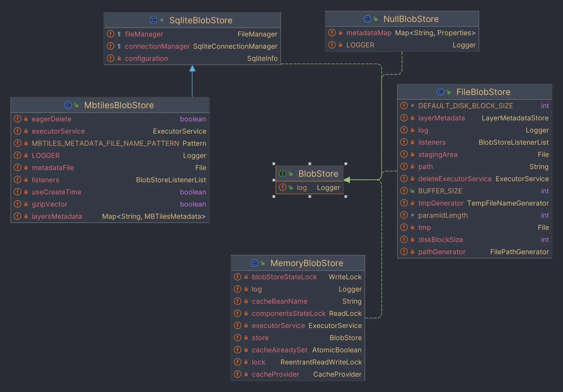
Task: Click the path field in FileBlobStore
Action: (425, 166)
